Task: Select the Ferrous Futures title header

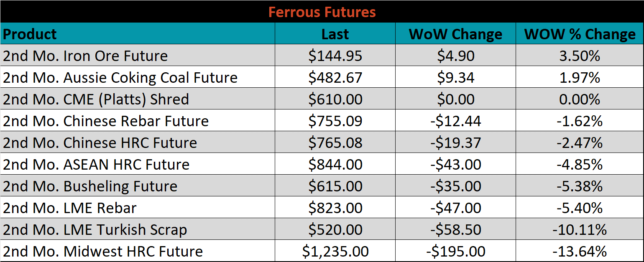Action: 322,12
